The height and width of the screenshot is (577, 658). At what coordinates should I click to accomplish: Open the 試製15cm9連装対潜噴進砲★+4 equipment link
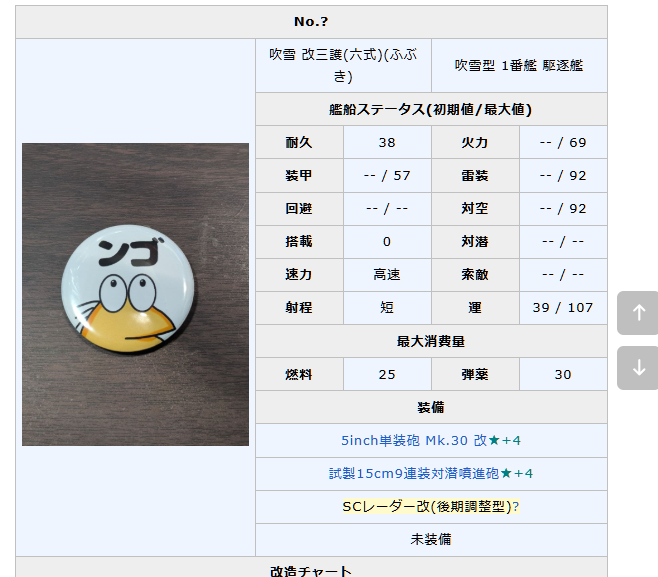[x=431, y=473]
